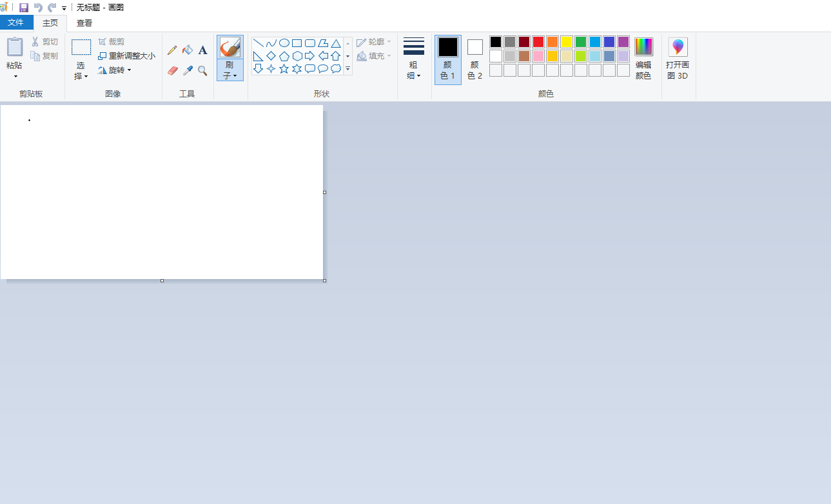Open the line thickness dropdown
The width and height of the screenshot is (831, 504).
click(413, 71)
